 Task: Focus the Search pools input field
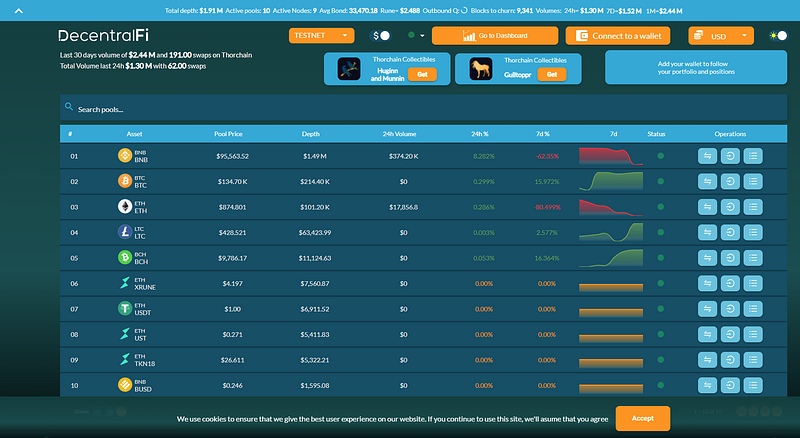[423, 109]
